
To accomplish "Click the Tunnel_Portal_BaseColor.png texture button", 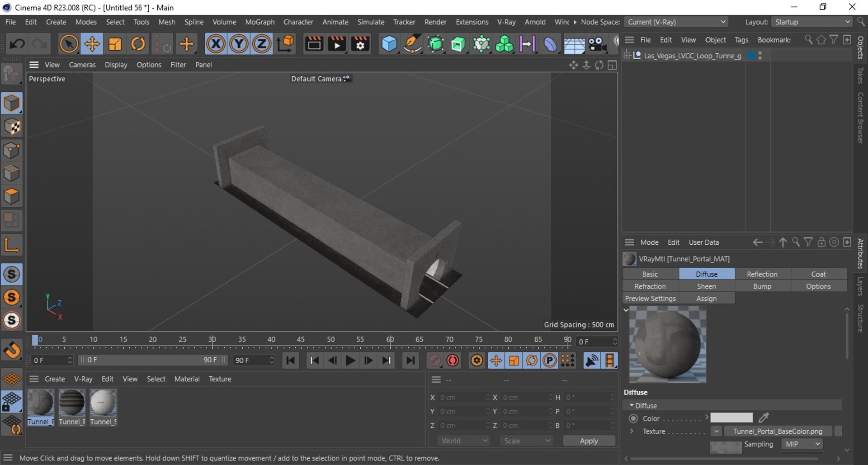I will pyautogui.click(x=777, y=432).
